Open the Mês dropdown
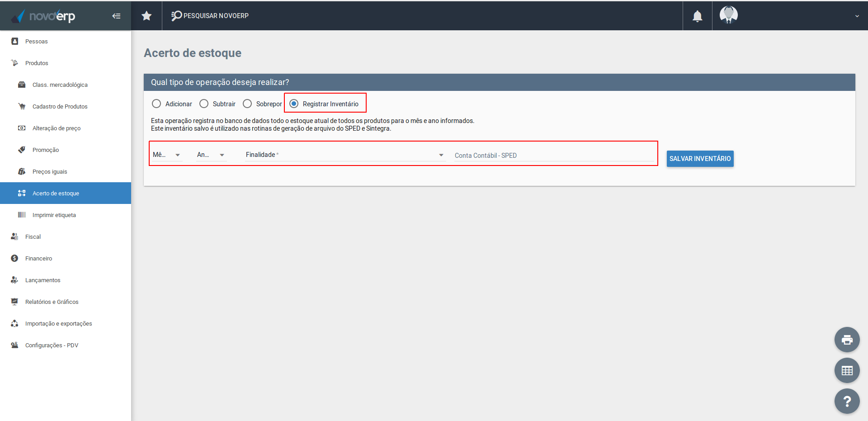The width and height of the screenshot is (868, 421). click(x=167, y=155)
